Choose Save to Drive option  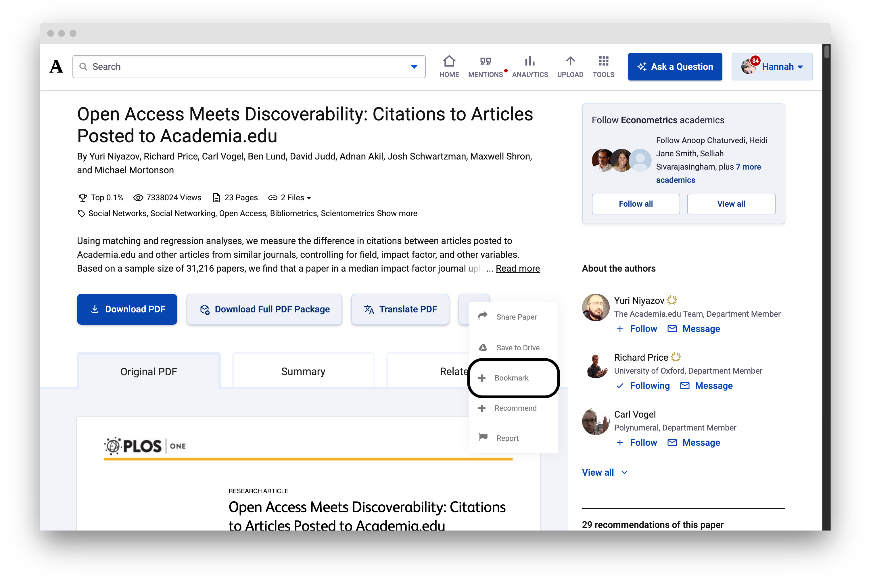tap(513, 347)
